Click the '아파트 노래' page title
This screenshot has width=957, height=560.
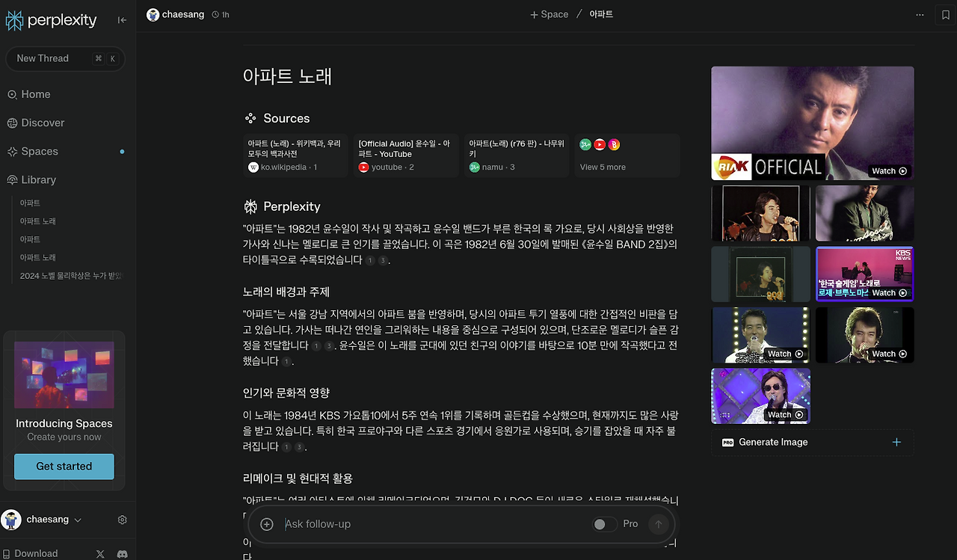pos(287,76)
